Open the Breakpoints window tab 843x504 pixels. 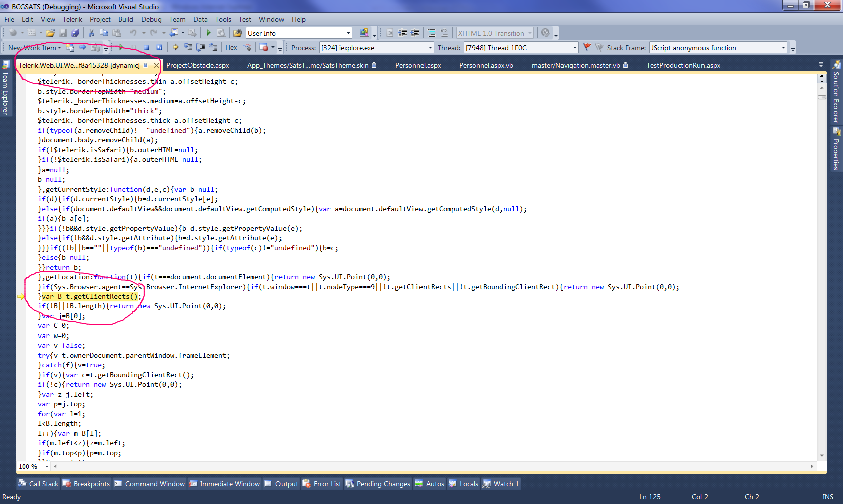pos(86,484)
